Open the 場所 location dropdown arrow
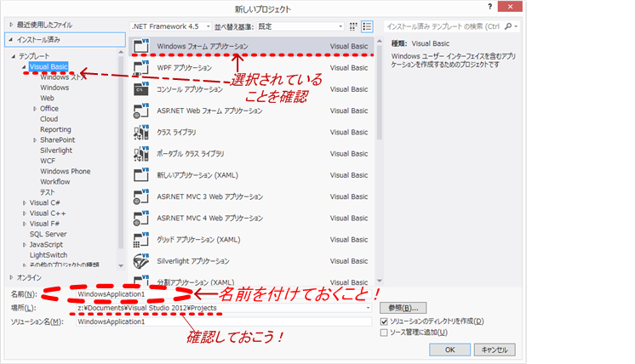Image resolution: width=635 pixels, height=364 pixels. (x=368, y=308)
